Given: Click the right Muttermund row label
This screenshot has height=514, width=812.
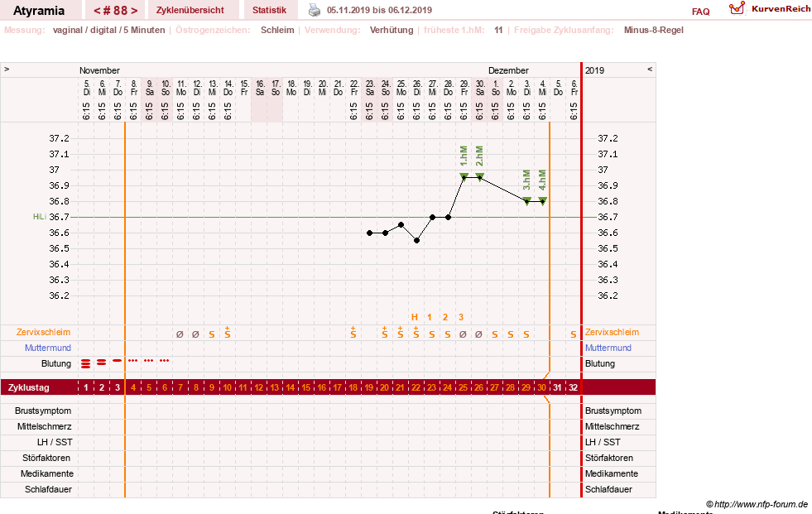Looking at the screenshot, I should click(608, 348).
